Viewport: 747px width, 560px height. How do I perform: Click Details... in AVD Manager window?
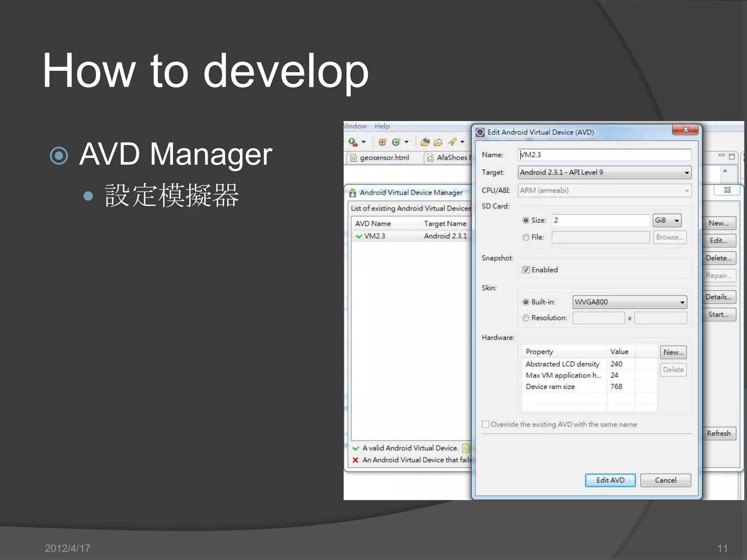coord(719,297)
